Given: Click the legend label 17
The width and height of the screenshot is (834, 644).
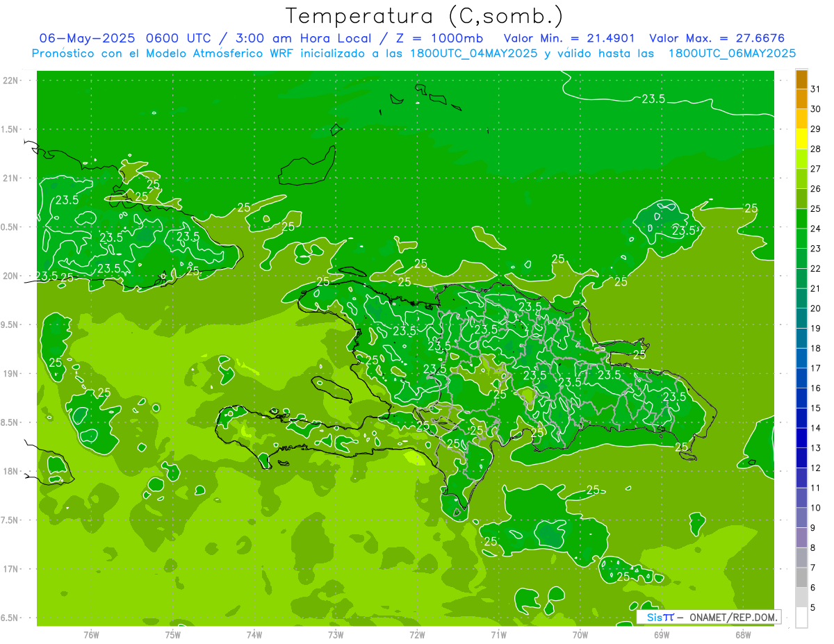Looking at the screenshot, I should coord(816,368).
